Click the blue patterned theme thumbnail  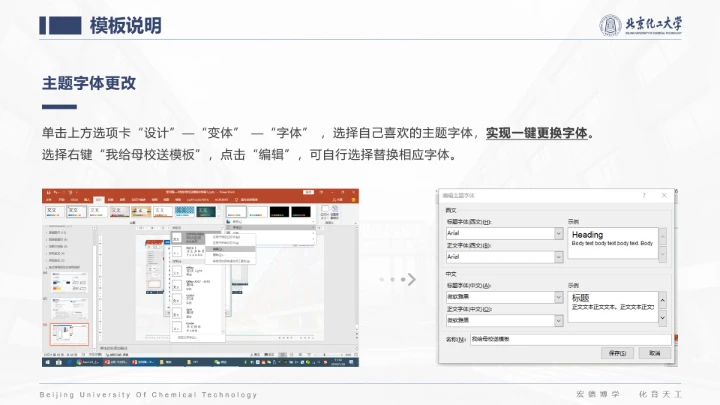coord(184,212)
